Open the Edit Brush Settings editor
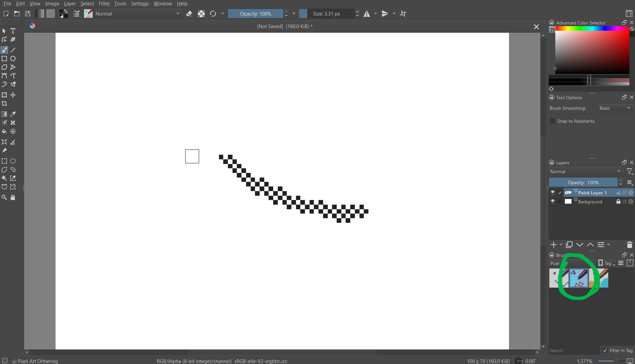Screen dimensions: 635x364 click(76, 14)
